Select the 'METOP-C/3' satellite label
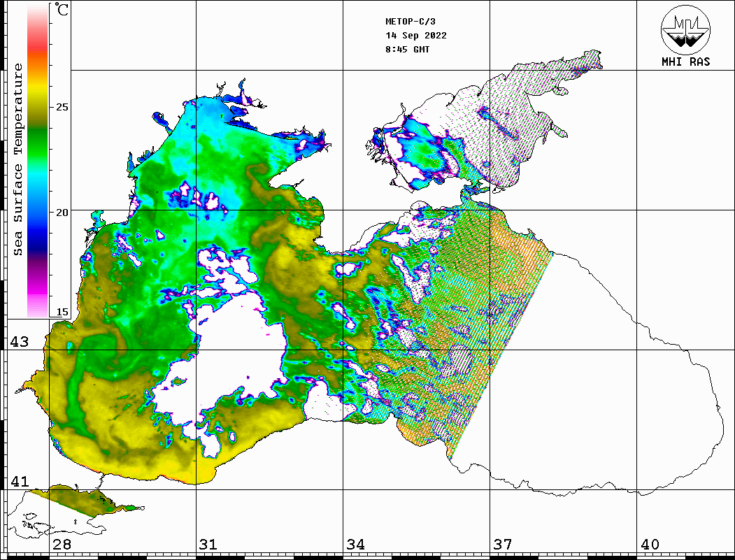Image resolution: width=735 pixels, height=560 pixels. point(411,22)
